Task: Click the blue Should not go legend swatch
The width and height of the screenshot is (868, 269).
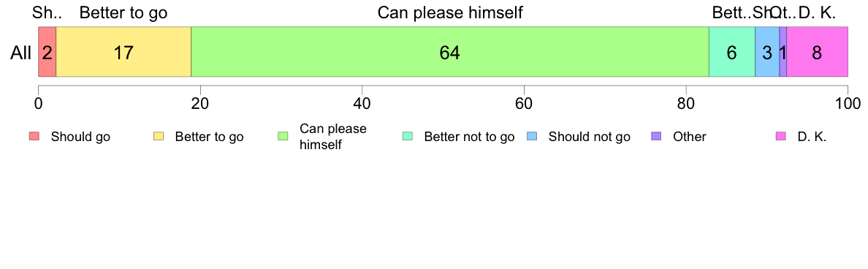Action: point(532,137)
